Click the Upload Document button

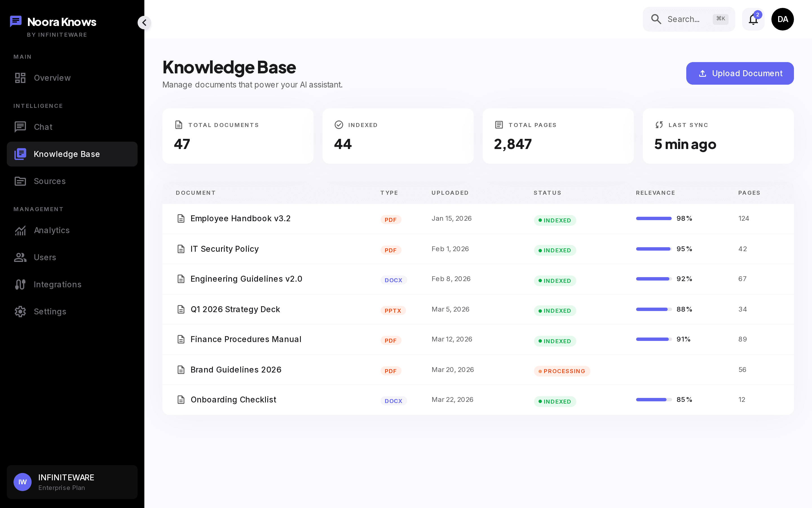(740, 73)
